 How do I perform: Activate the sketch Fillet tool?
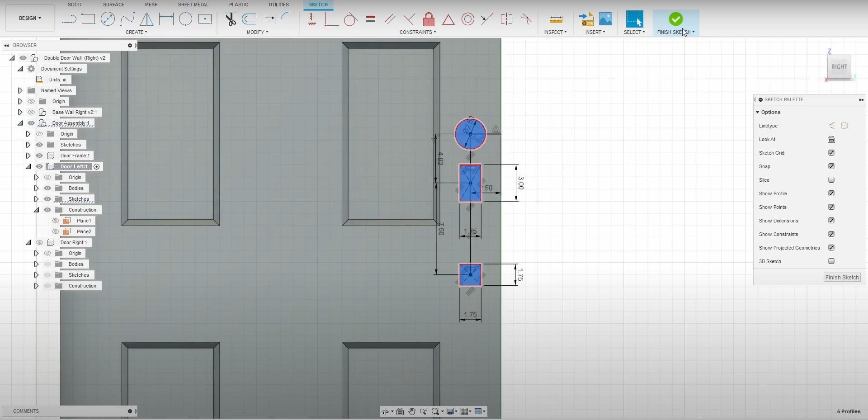pos(288,19)
